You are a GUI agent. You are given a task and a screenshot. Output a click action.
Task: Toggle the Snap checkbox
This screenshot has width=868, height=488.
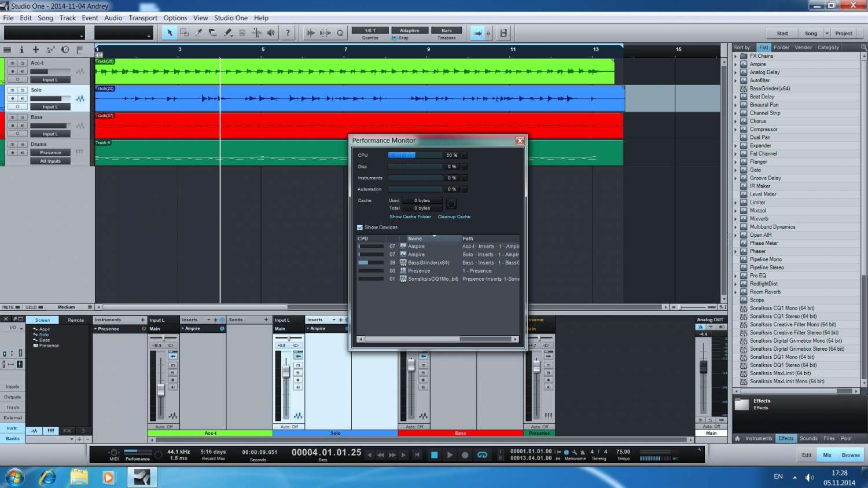[395, 38]
